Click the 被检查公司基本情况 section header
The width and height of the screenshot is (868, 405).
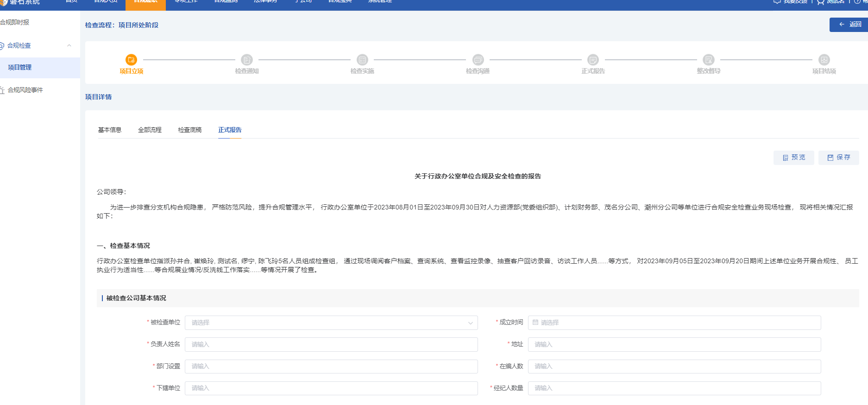[x=136, y=298]
